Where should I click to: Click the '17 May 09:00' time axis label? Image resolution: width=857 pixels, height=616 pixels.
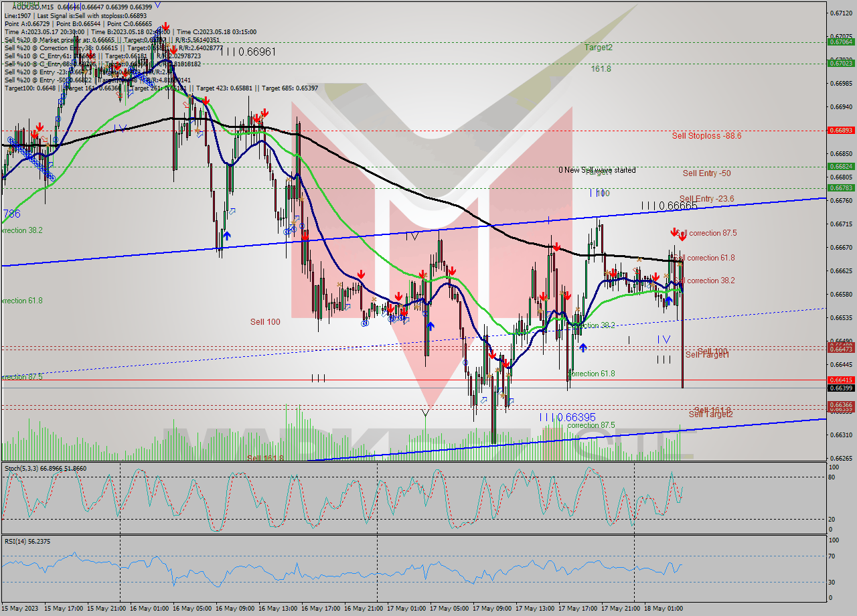(x=493, y=609)
